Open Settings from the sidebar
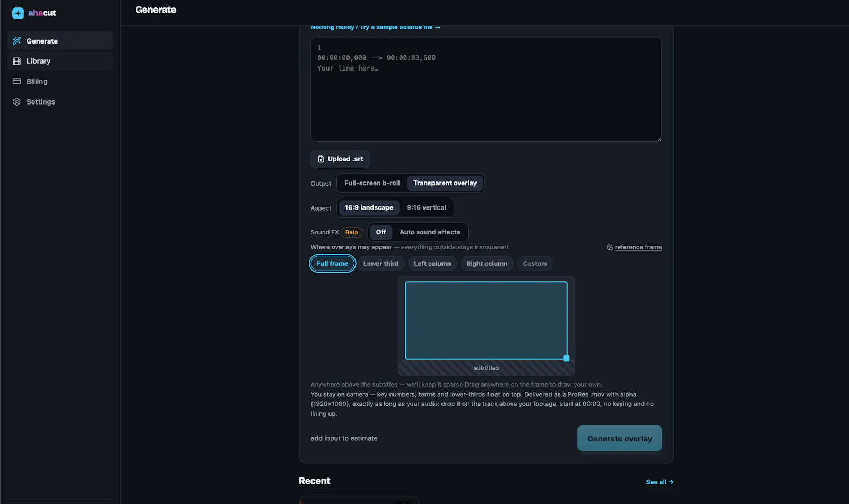Viewport: 849px width, 504px height. click(x=60, y=101)
